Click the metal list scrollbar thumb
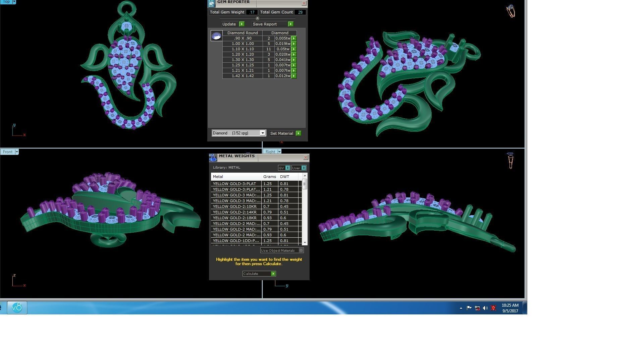 305,184
